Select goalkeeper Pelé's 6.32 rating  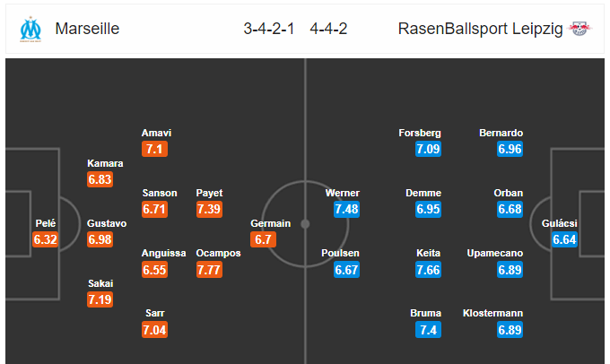[x=46, y=239]
